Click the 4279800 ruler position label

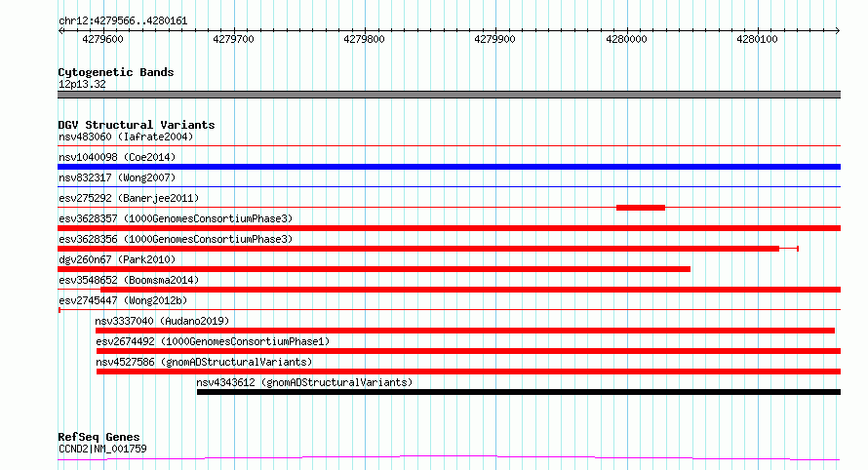(x=364, y=39)
